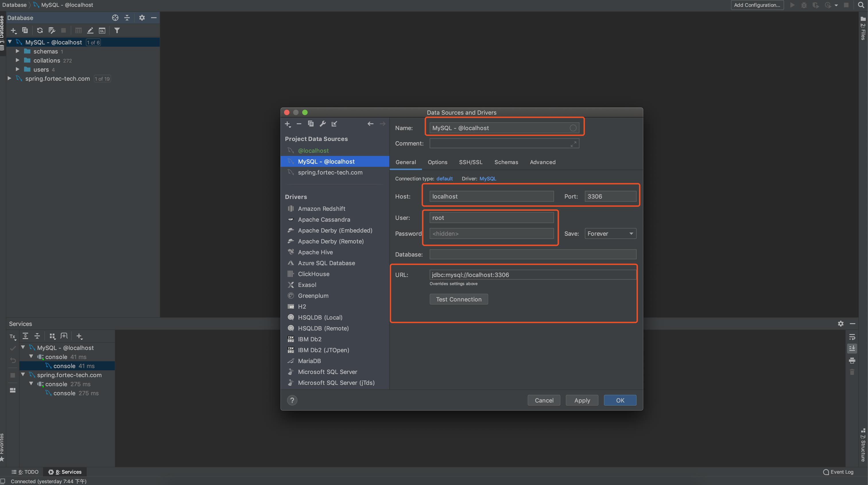Screen dimensions: 868x485
Task: Expand the Comment field with arrows icon
Action: (573, 144)
